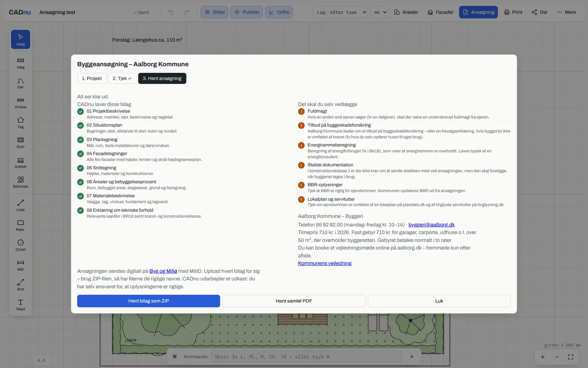Viewport: 588px width, 368px height.
Task: Expand the Mere menu
Action: pyautogui.click(x=566, y=12)
